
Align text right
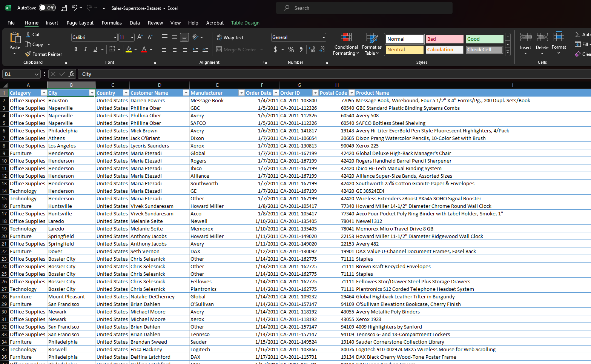(x=184, y=49)
